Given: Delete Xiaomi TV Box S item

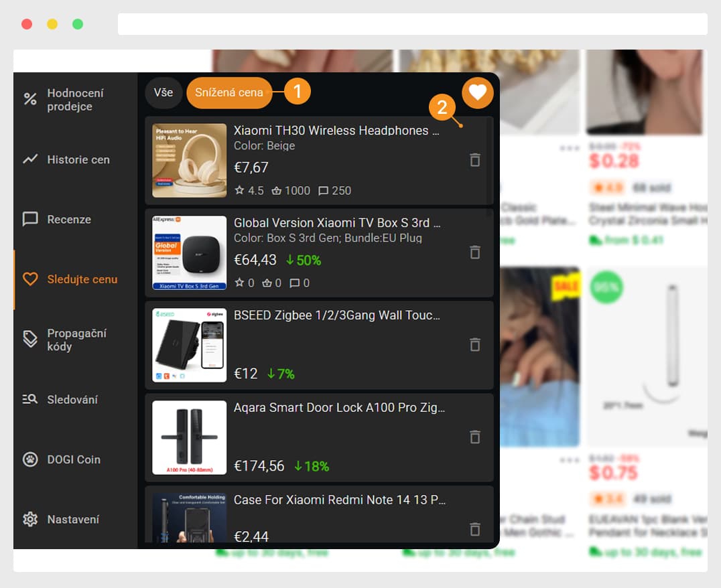Looking at the screenshot, I should pos(475,252).
